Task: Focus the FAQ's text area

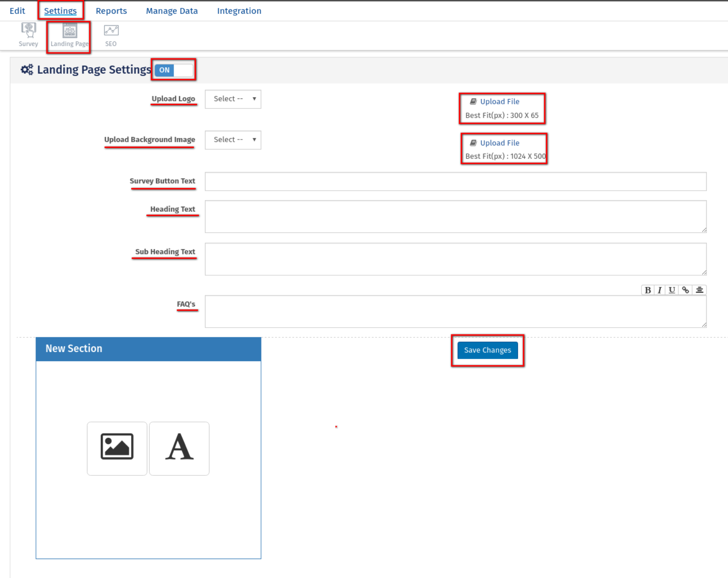Action: point(455,312)
